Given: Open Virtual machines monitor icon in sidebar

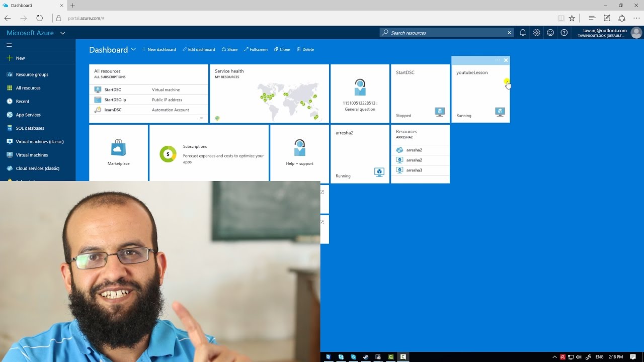Looking at the screenshot, I should pyautogui.click(x=10, y=155).
